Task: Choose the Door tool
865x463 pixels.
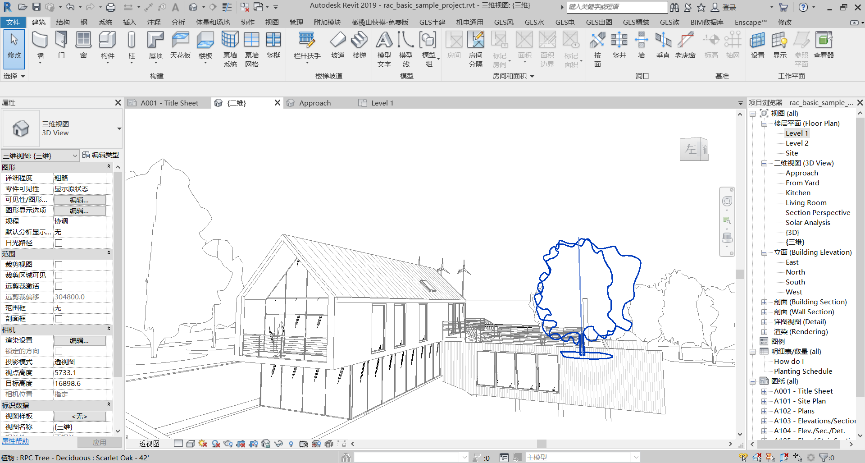Action: click(61, 45)
